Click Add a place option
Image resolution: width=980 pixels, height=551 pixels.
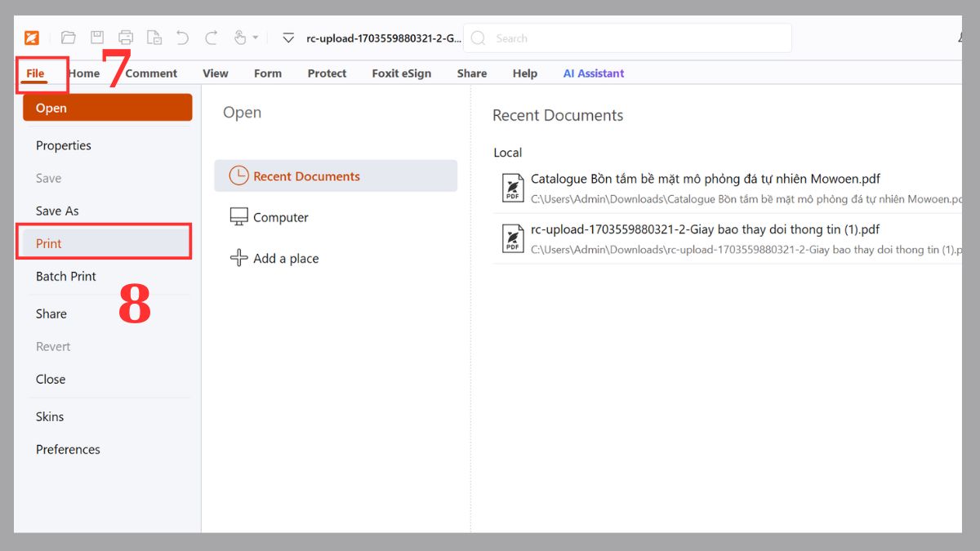[x=286, y=258]
